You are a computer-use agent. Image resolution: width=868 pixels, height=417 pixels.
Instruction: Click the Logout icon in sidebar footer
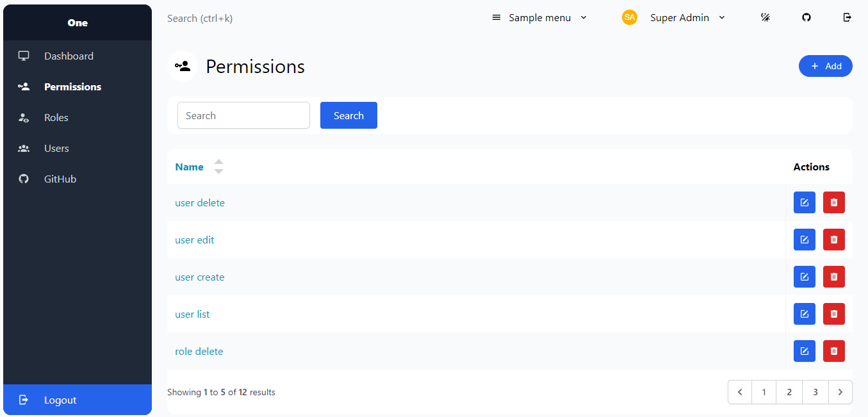pyautogui.click(x=24, y=400)
